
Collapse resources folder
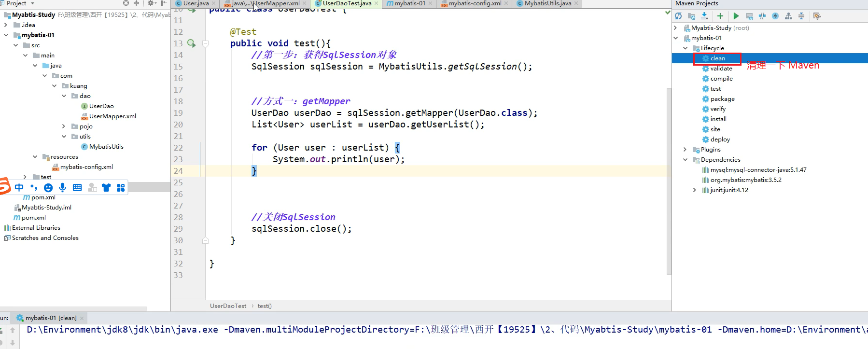[35, 156]
